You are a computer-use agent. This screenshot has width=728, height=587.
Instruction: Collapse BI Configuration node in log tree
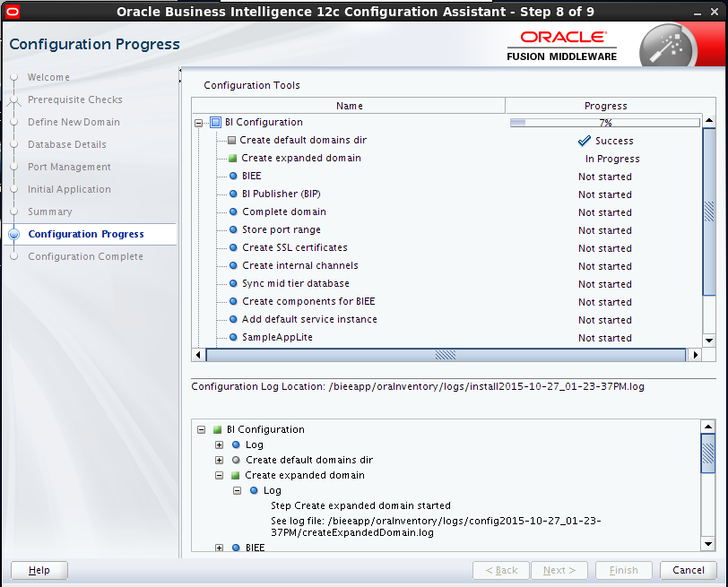point(201,429)
